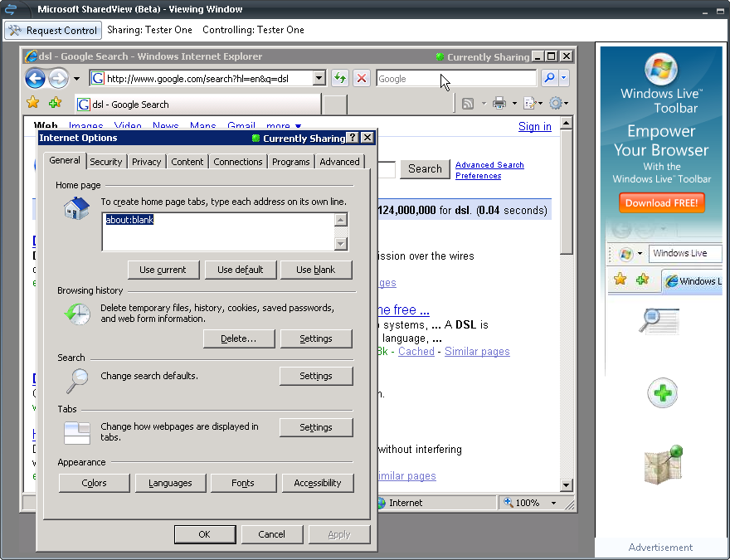Select the 'dsl - Google Search' browser tab
Screen dimensions: 730x560
(x=197, y=105)
